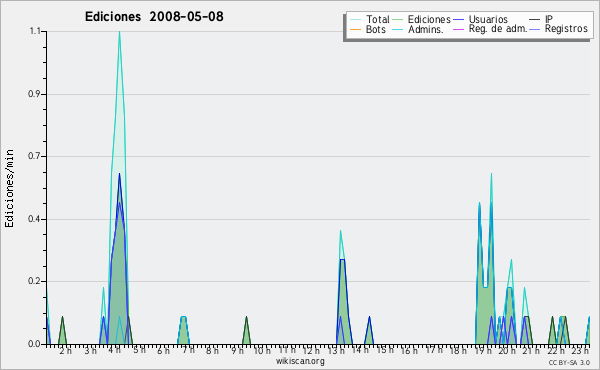Click the Bots orange legend line

tap(355, 29)
